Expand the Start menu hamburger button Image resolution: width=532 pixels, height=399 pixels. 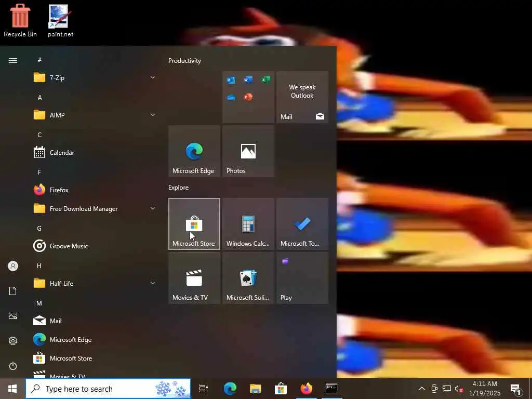click(13, 61)
